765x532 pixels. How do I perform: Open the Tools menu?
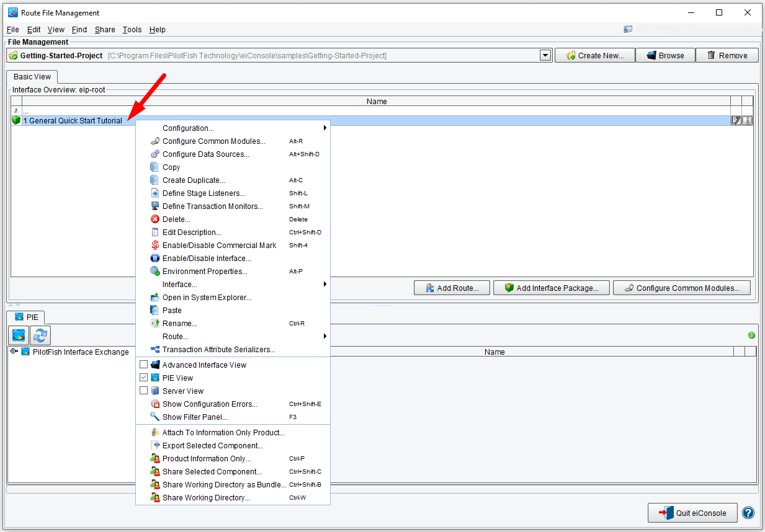[x=132, y=30]
